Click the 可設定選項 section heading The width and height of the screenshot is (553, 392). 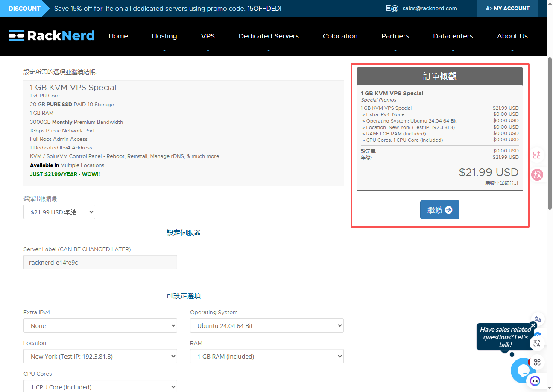point(184,296)
